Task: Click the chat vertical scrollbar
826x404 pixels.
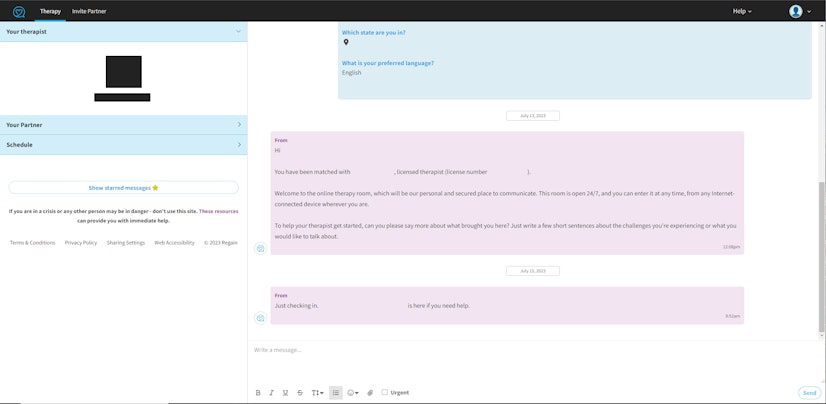Action: pyautogui.click(x=821, y=257)
